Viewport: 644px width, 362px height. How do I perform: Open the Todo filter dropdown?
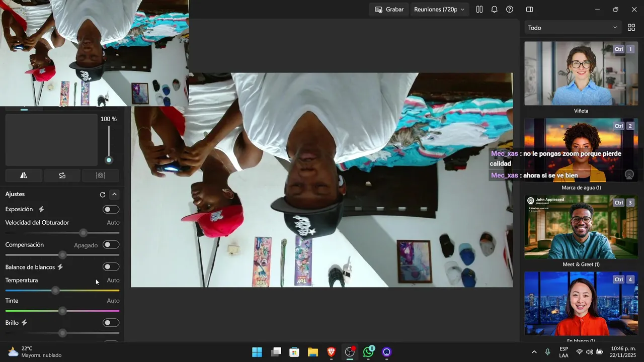pyautogui.click(x=573, y=28)
